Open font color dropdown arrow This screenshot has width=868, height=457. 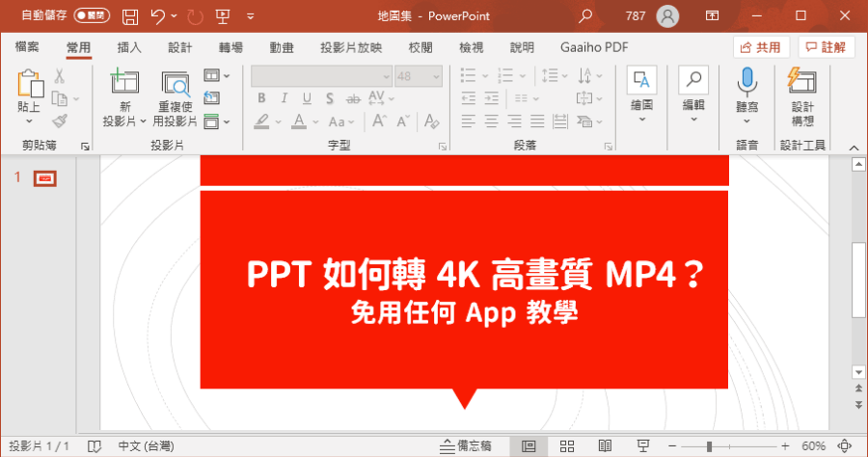(x=315, y=121)
